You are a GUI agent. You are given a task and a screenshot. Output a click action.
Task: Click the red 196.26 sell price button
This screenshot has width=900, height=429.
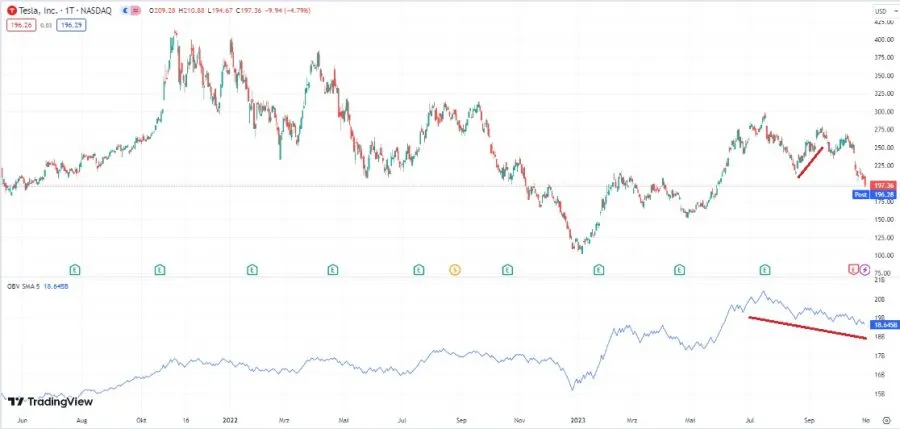[20, 25]
